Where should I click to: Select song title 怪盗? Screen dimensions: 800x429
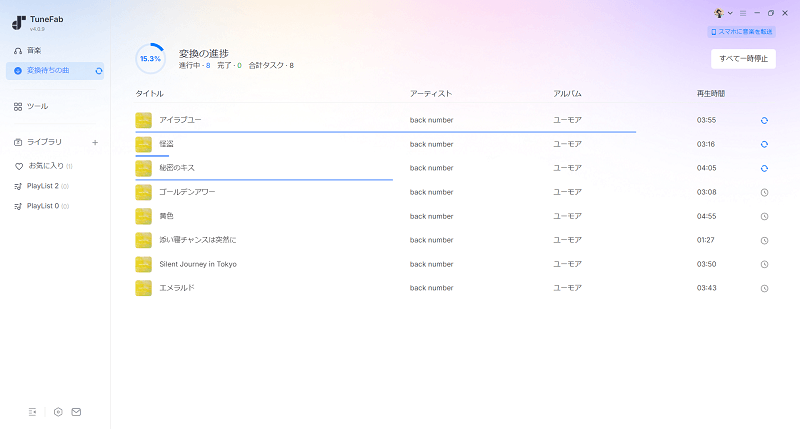166,144
